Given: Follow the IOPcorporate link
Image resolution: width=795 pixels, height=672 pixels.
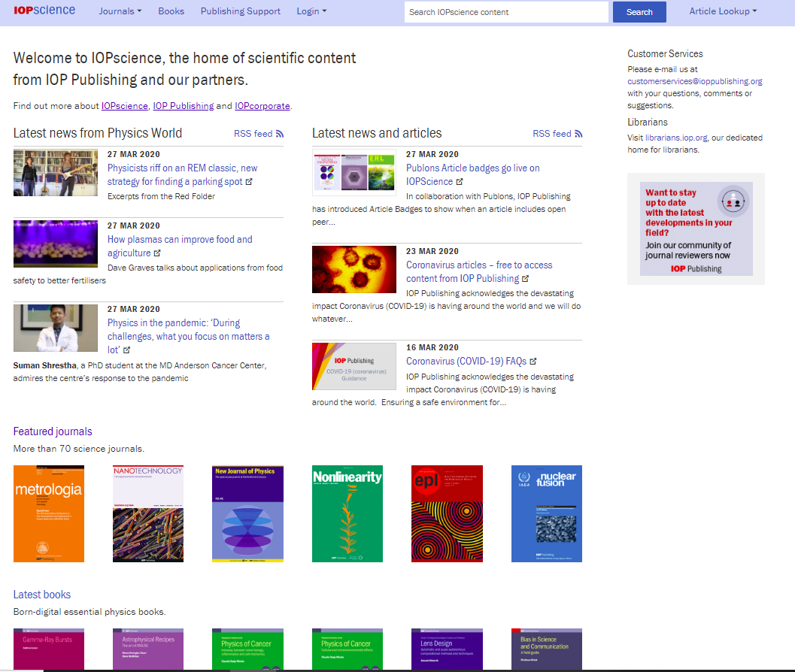Looking at the screenshot, I should coord(262,106).
